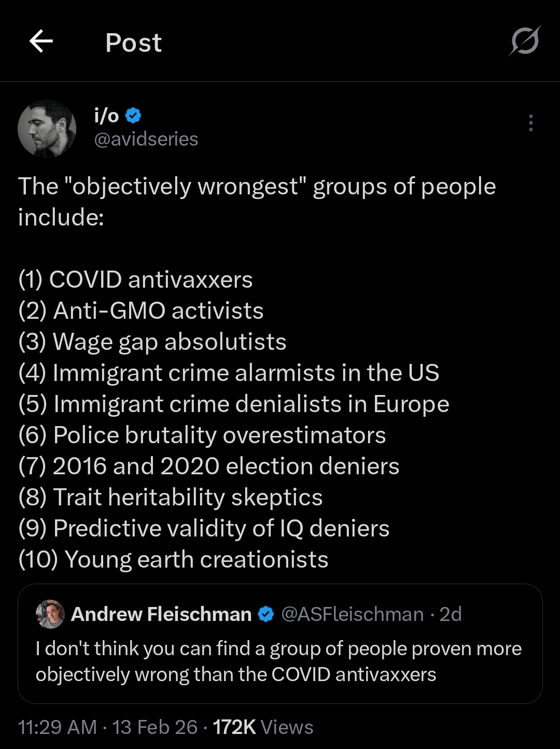Open the i/o display name

point(107,116)
